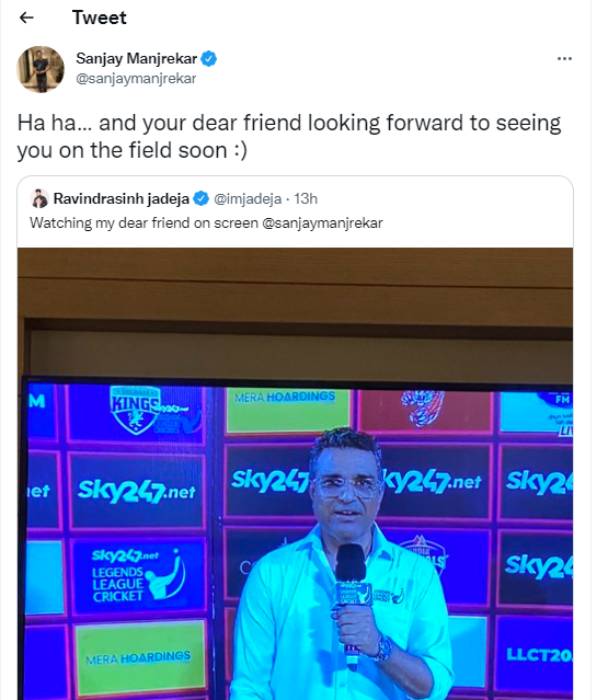Click the @sanjaymanjrekar mention in quoted tweet
The image size is (600, 700).
[x=322, y=222]
